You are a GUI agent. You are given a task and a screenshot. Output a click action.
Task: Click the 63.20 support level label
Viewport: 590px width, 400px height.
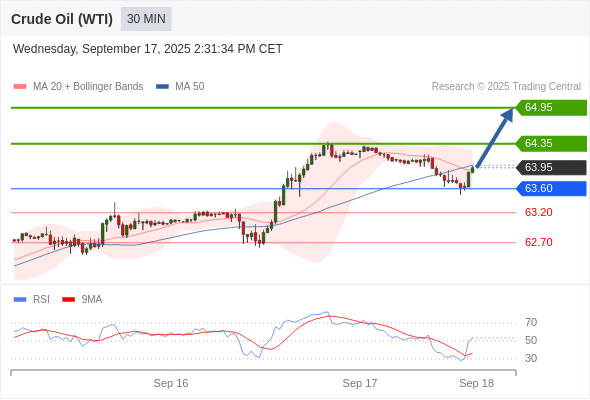coord(538,212)
